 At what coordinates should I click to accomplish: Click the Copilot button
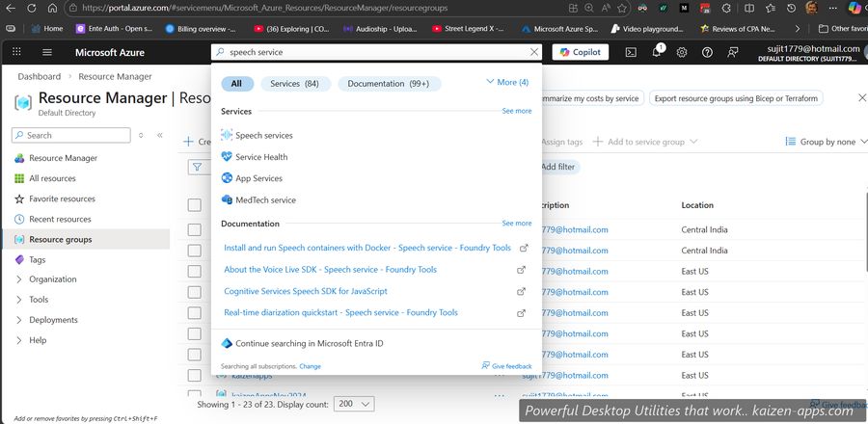tap(581, 52)
